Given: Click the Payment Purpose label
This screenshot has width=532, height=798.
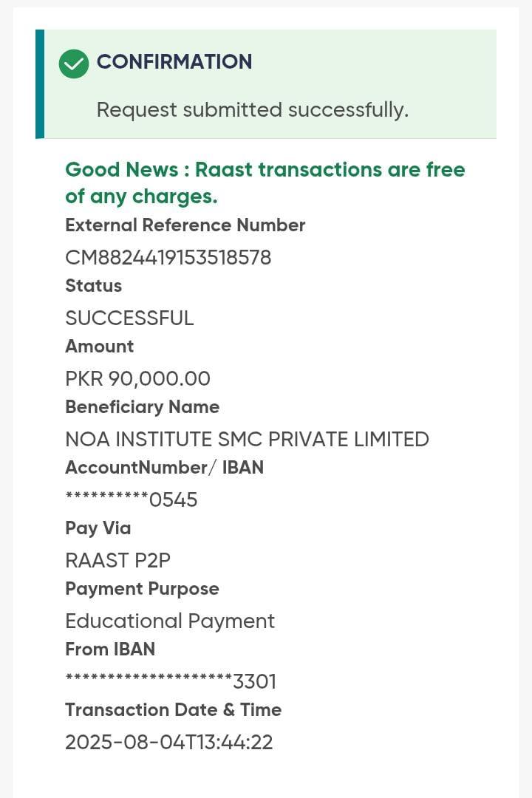Looking at the screenshot, I should (142, 589).
